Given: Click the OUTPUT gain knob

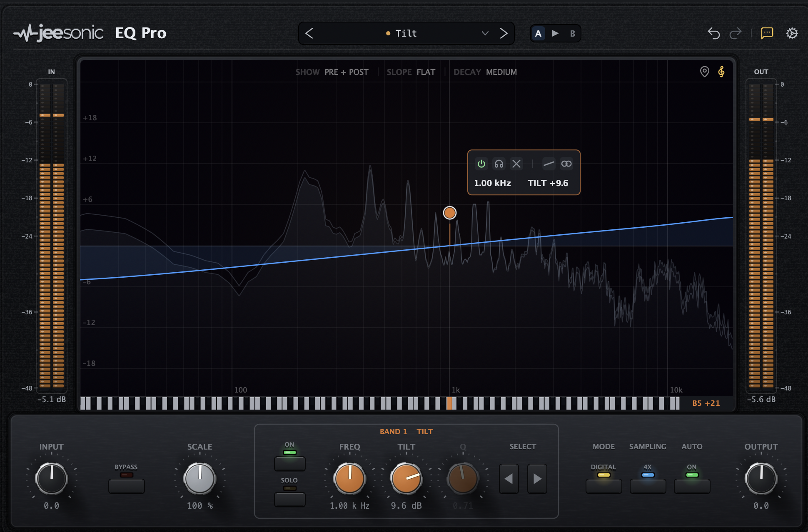Looking at the screenshot, I should point(761,478).
